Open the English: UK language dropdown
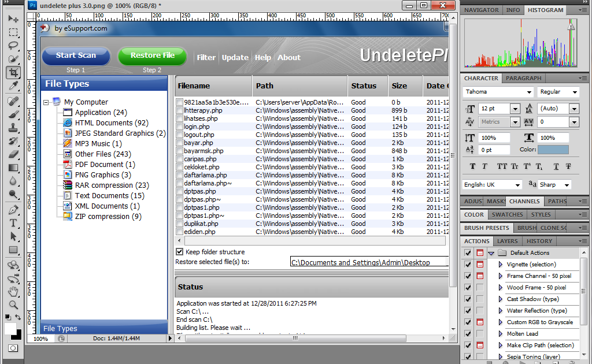 click(517, 185)
